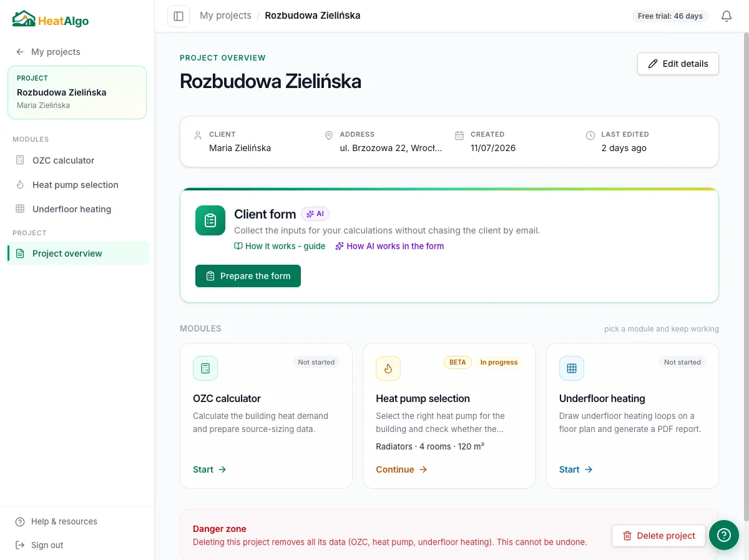Open OZC calculator in sidebar

[77, 160]
